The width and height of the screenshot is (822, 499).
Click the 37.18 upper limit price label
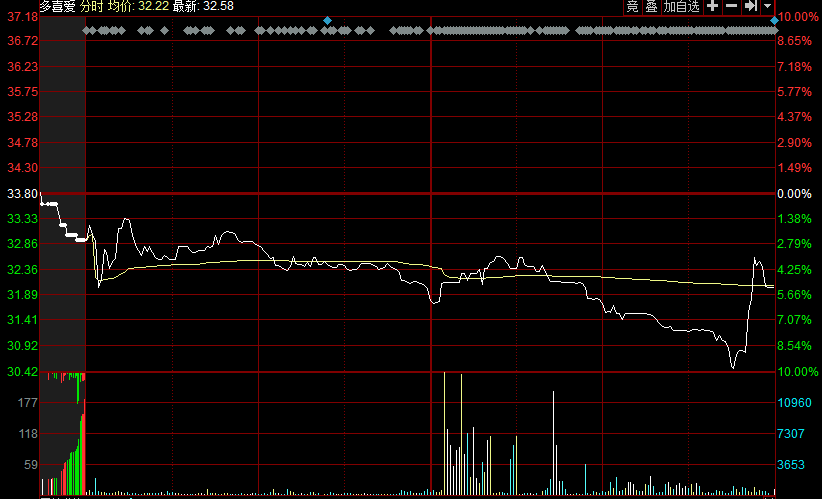click(x=21, y=17)
